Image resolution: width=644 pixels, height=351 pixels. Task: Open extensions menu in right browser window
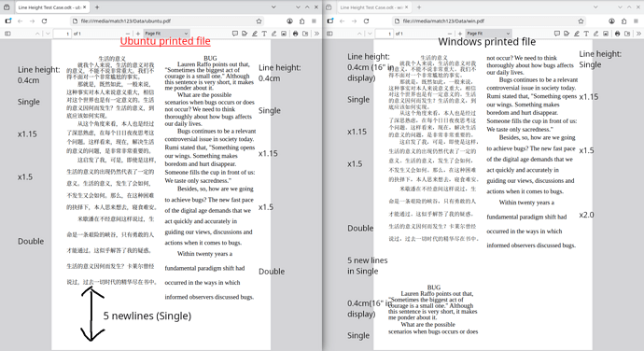(623, 21)
